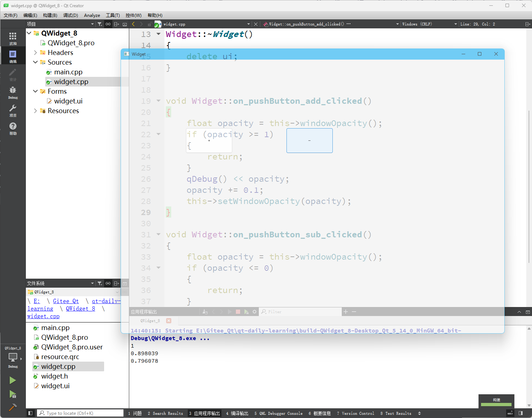Switch to Compile Output (编译输出) tab
The height and width of the screenshot is (418, 532).
coord(237,413)
